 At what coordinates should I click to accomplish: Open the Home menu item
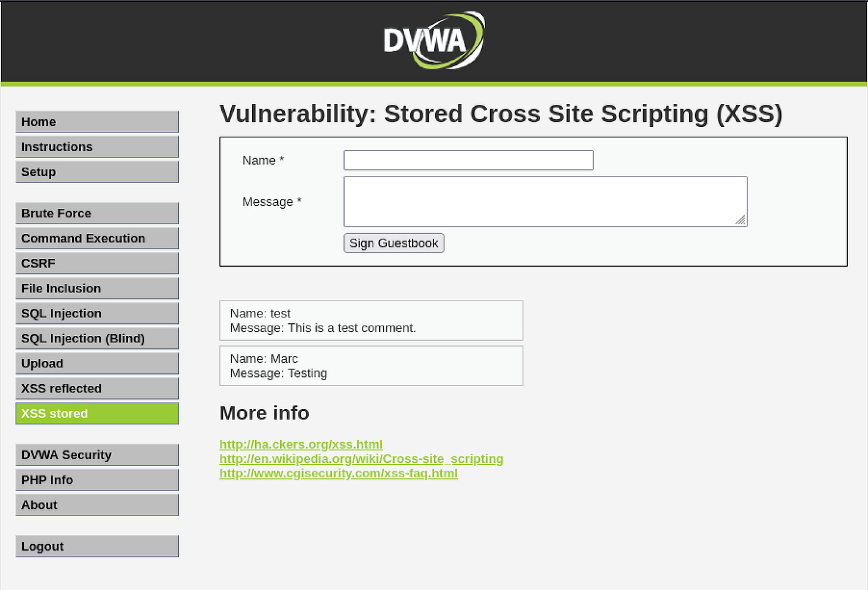97,122
